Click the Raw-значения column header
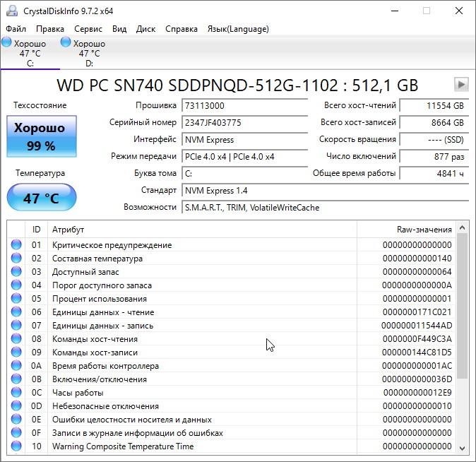Viewport: 476px width, 462px height. [406, 230]
